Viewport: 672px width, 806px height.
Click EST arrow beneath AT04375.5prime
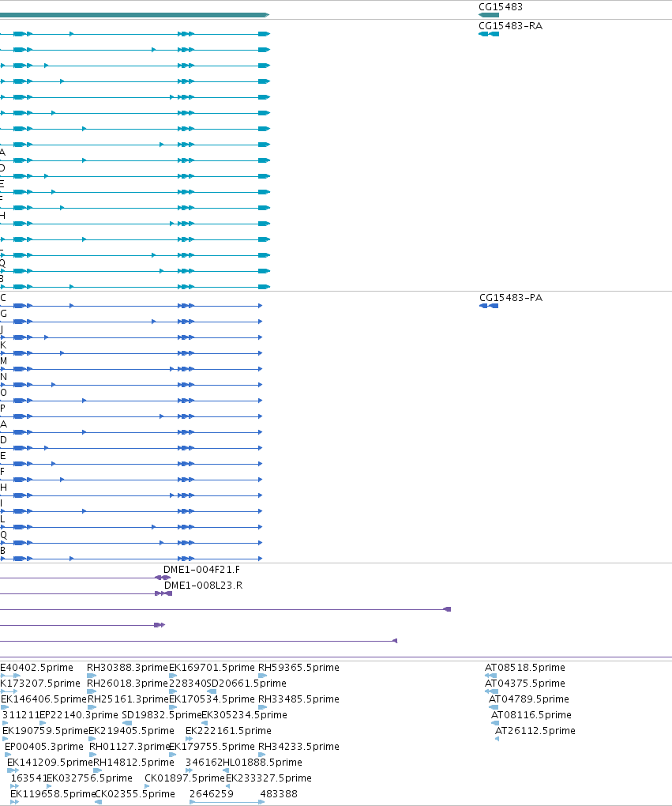point(491,691)
